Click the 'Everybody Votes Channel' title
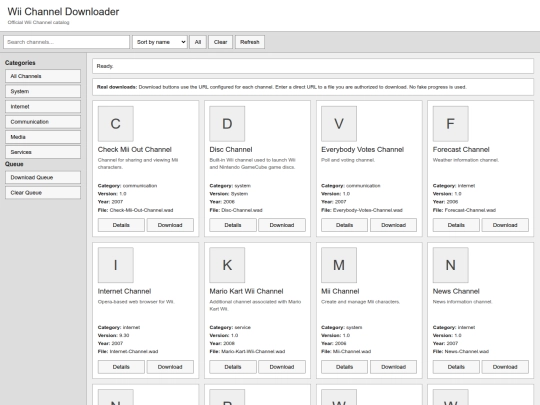 [362, 149]
